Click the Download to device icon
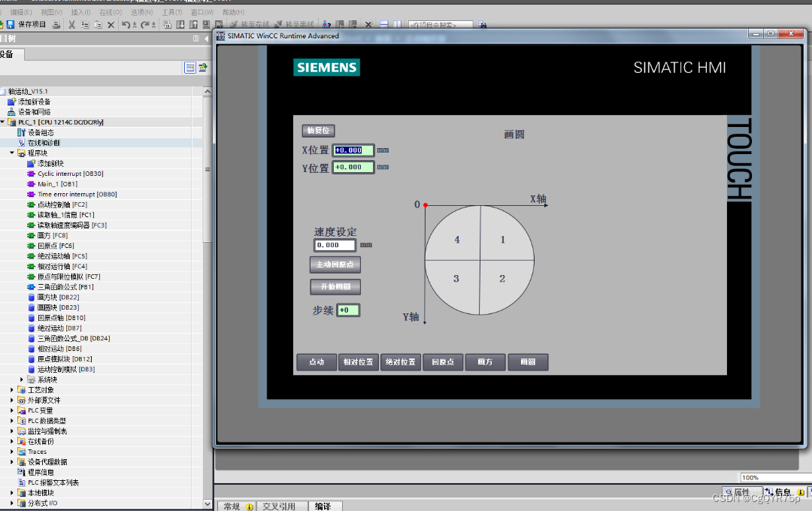The image size is (812, 511). [x=180, y=24]
